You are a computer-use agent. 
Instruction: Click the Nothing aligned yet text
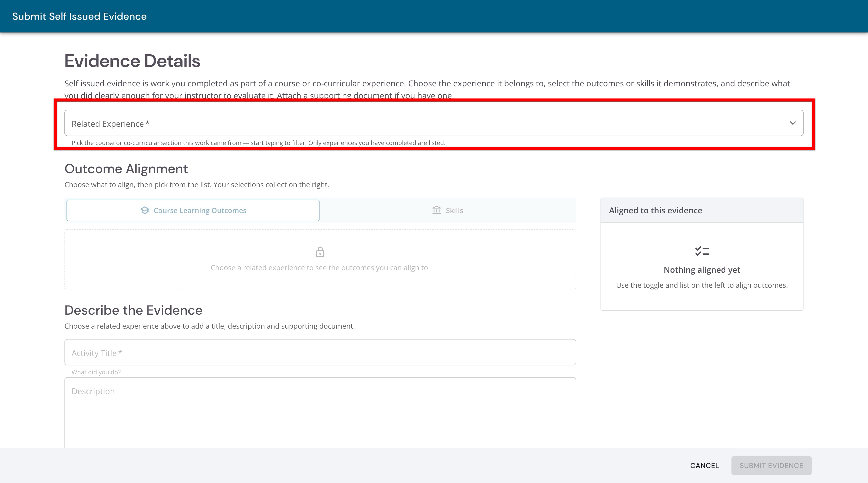click(x=702, y=270)
